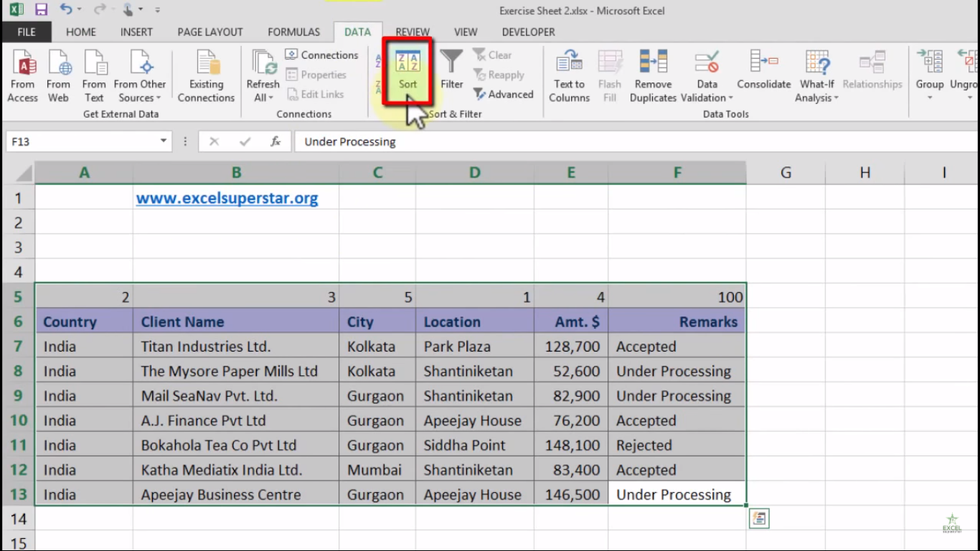Click Consolidate in Data Tools
Image resolution: width=980 pixels, height=551 pixels.
click(x=764, y=70)
